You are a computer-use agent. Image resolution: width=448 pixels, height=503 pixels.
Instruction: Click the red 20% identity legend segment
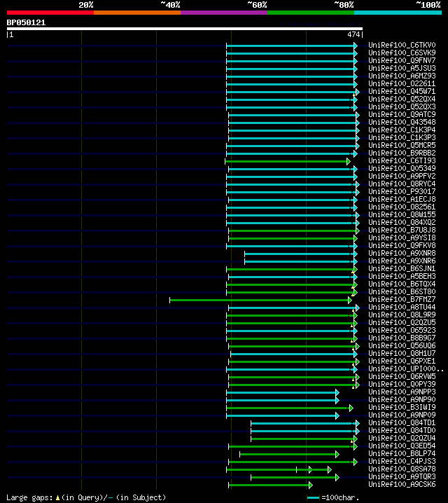coord(50,13)
